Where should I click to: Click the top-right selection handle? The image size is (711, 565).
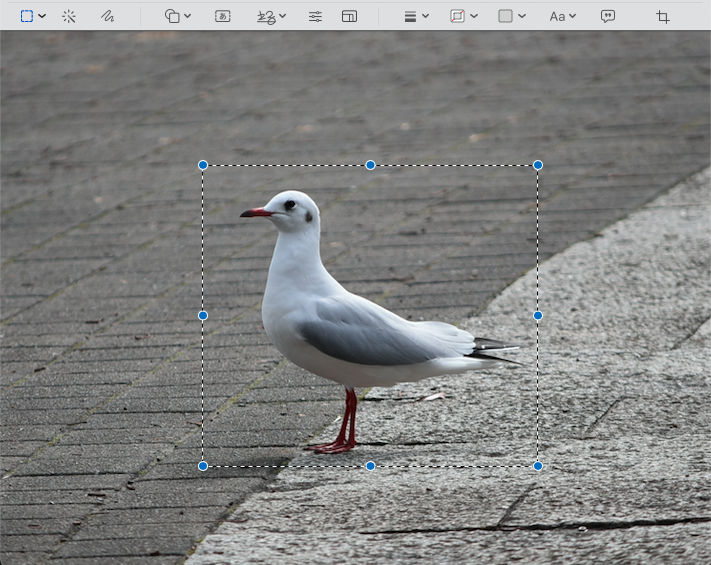pyautogui.click(x=538, y=165)
